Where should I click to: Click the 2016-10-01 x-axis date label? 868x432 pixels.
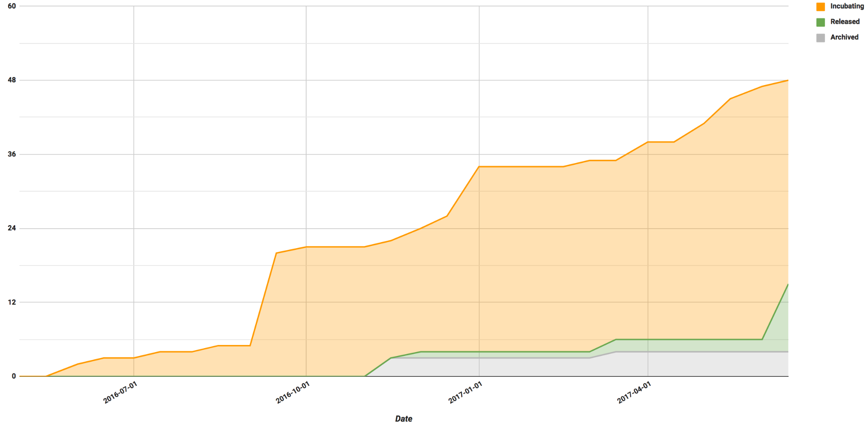tap(293, 392)
